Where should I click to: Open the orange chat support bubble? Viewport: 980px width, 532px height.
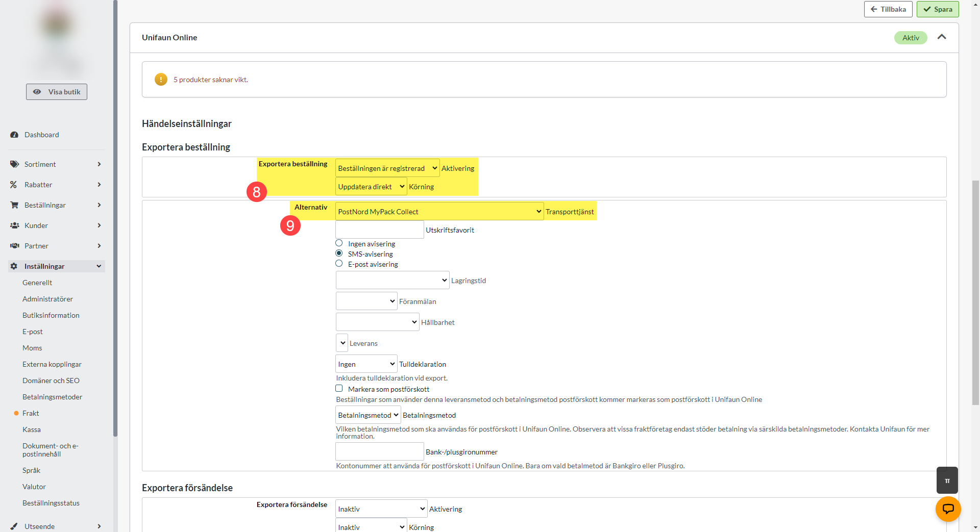pyautogui.click(x=948, y=509)
